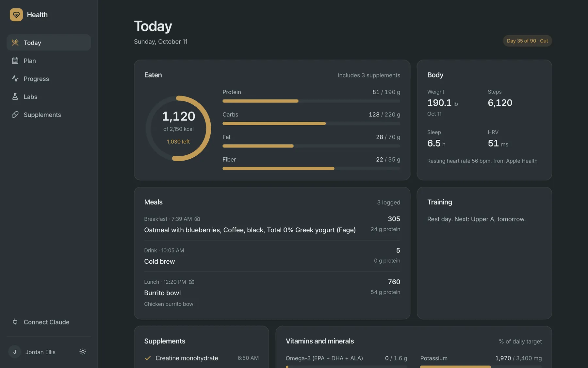This screenshot has width=588, height=368.
Task: Click the Carbs progress bar
Action: point(311,124)
